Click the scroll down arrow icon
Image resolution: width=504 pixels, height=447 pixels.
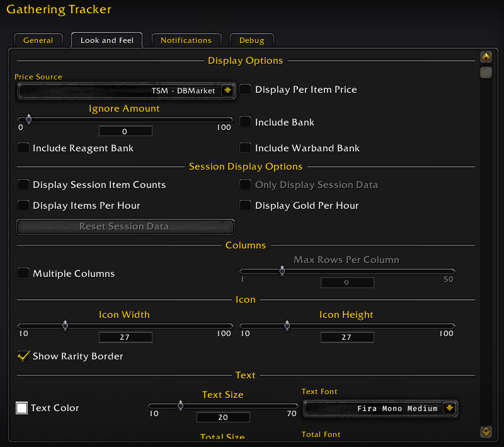click(486, 431)
